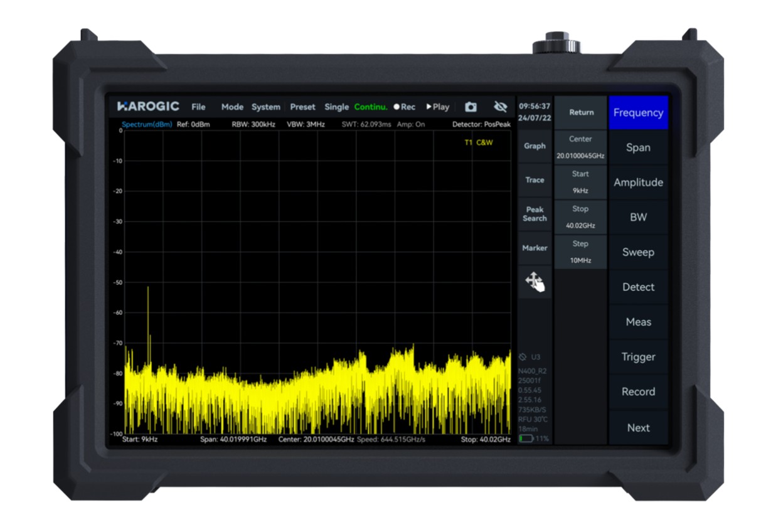The image size is (761, 532).
Task: Select the Amplitude tab
Action: tap(638, 183)
